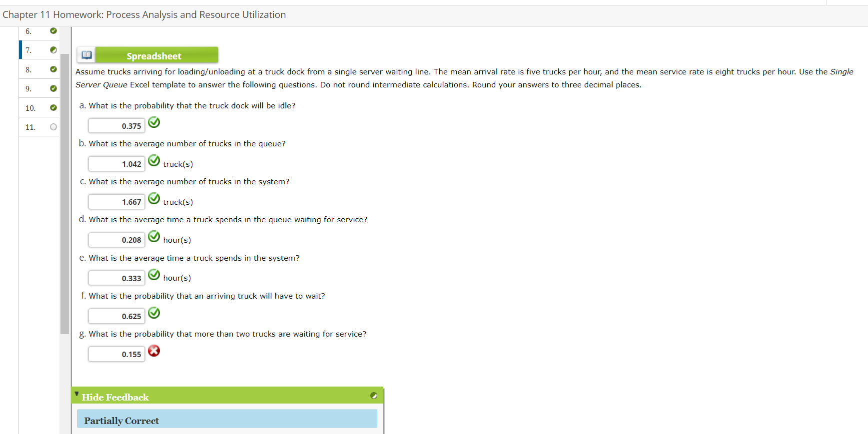Click the checkmark icon next to question 6
This screenshot has height=434, width=868.
point(53,31)
